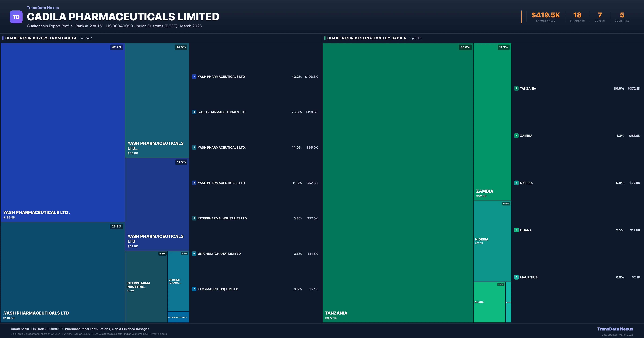Click rank badge 5 next to INTERPHARMA INDUSTRIES LTD
Viewport: 644px width, 338px height.
pyautogui.click(x=194, y=218)
